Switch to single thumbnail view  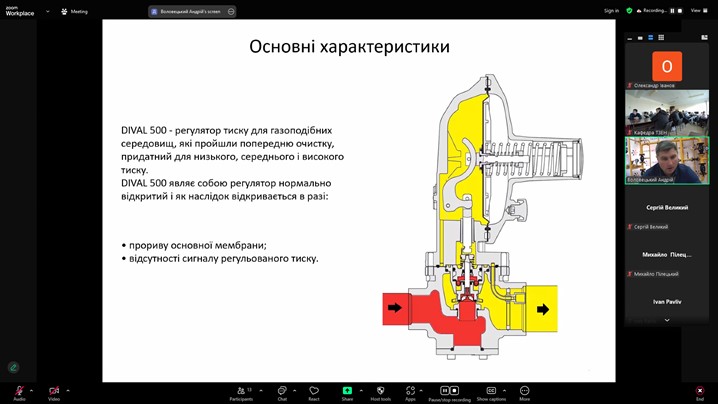click(x=640, y=38)
